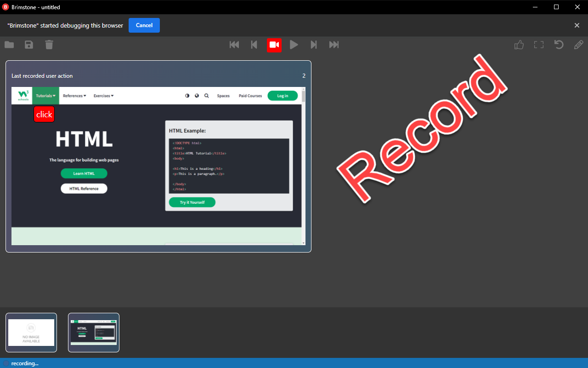Delete the recording using the trash icon

point(49,45)
